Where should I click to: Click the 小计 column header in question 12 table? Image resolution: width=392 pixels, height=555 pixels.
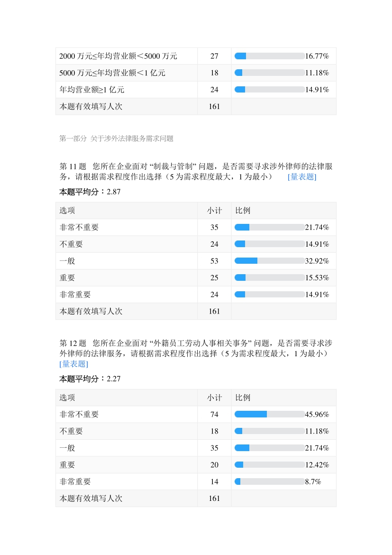click(214, 398)
